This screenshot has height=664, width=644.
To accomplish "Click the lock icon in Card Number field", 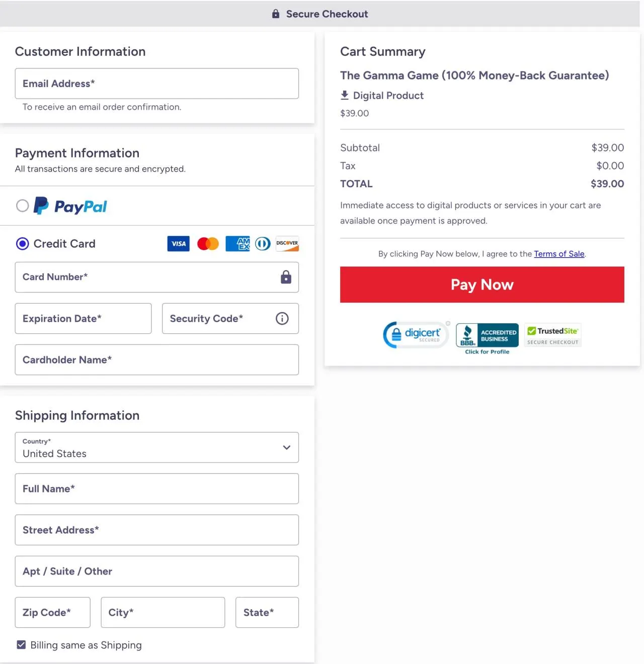I will (x=286, y=277).
